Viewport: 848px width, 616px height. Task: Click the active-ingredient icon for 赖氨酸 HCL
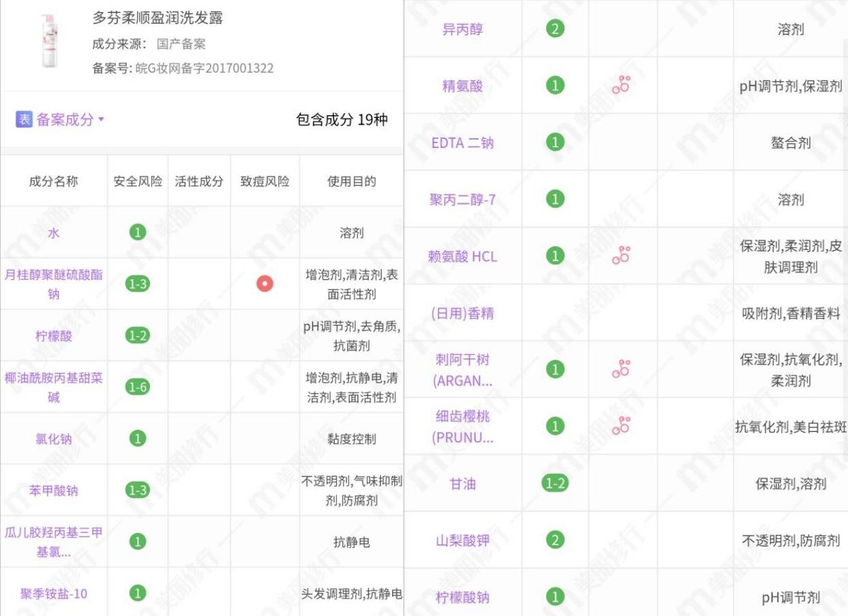point(621,256)
